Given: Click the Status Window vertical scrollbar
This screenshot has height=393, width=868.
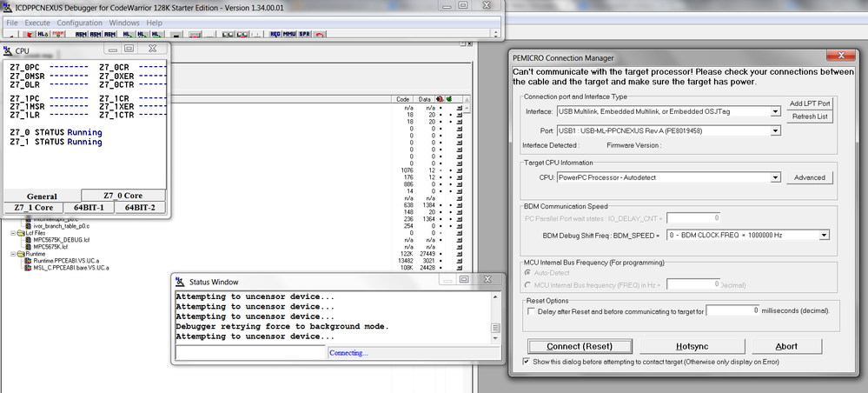Looking at the screenshot, I should pos(495,317).
